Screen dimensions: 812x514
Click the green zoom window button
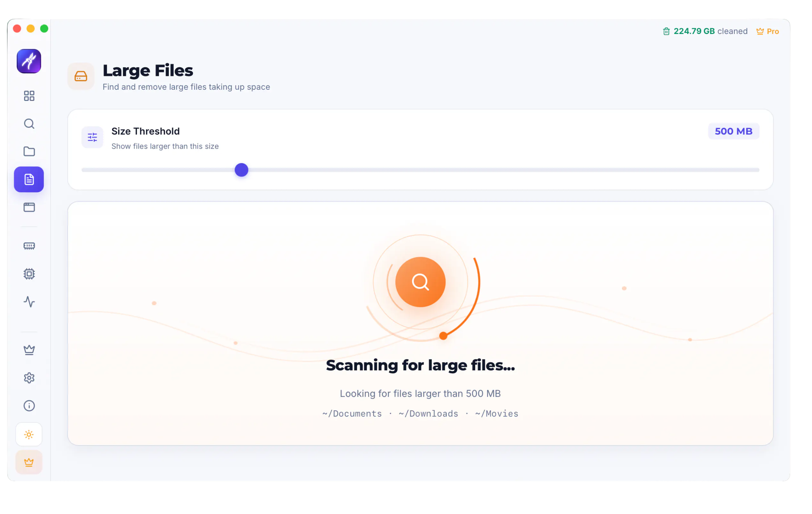click(x=44, y=29)
